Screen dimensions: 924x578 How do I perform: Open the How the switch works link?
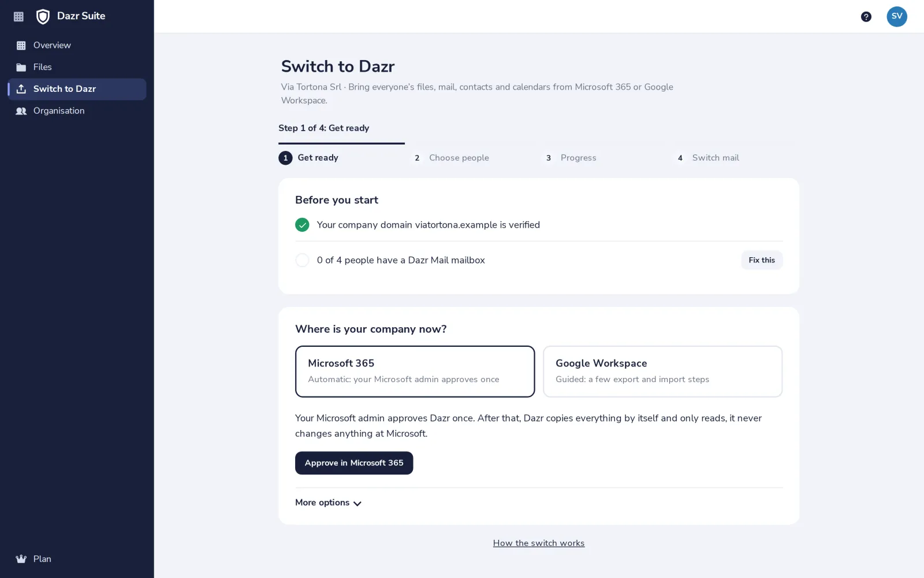539,543
